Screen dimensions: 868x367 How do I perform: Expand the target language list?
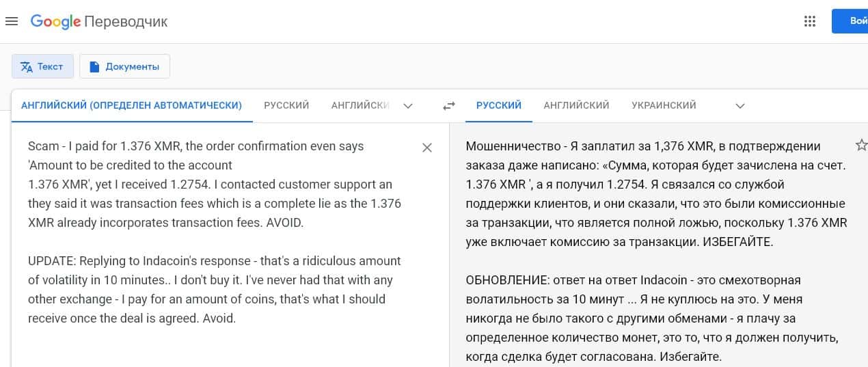(740, 106)
